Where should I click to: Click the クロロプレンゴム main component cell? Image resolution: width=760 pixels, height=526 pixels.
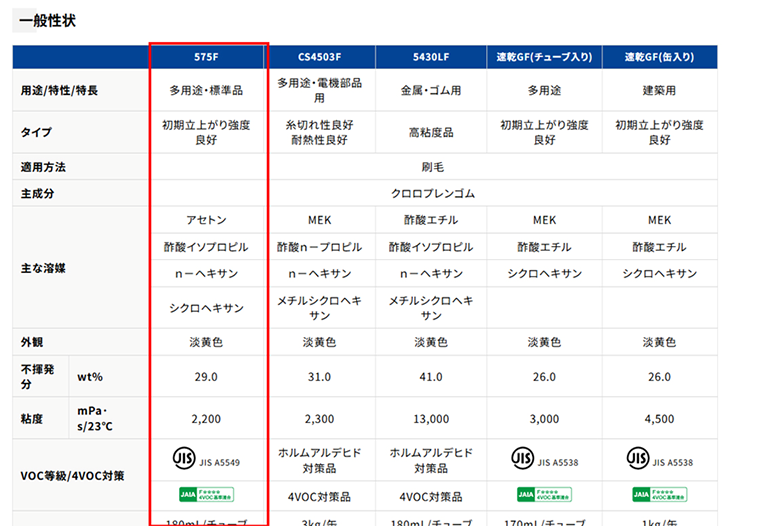click(432, 193)
